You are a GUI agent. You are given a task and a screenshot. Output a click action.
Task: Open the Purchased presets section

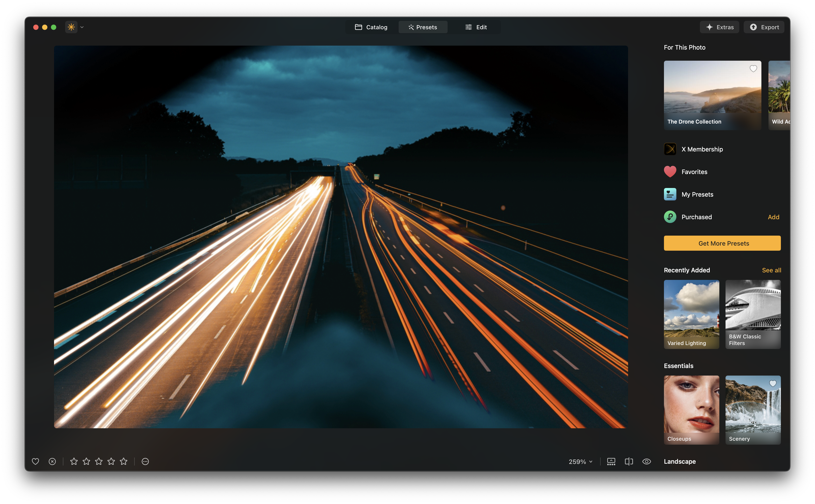click(696, 217)
